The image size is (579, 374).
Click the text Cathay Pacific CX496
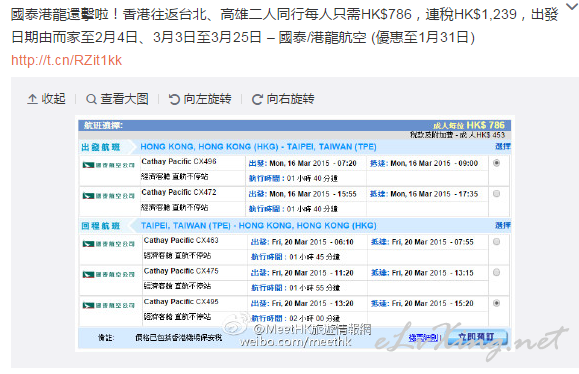tap(179, 161)
